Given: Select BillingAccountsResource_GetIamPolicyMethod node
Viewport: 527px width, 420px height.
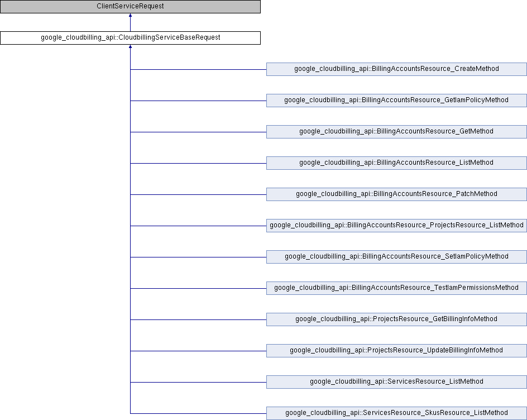Looking at the screenshot, I should click(396, 100).
